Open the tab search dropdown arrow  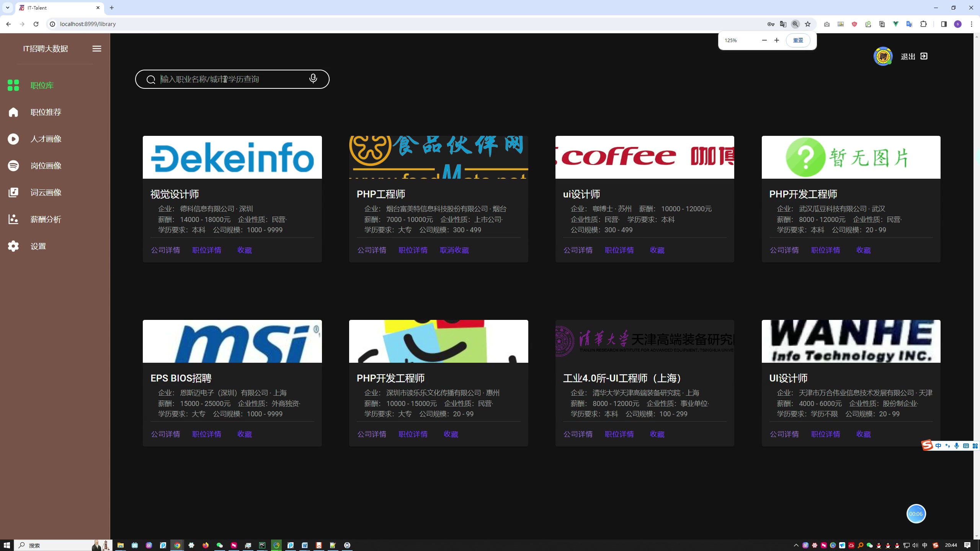coord(7,8)
